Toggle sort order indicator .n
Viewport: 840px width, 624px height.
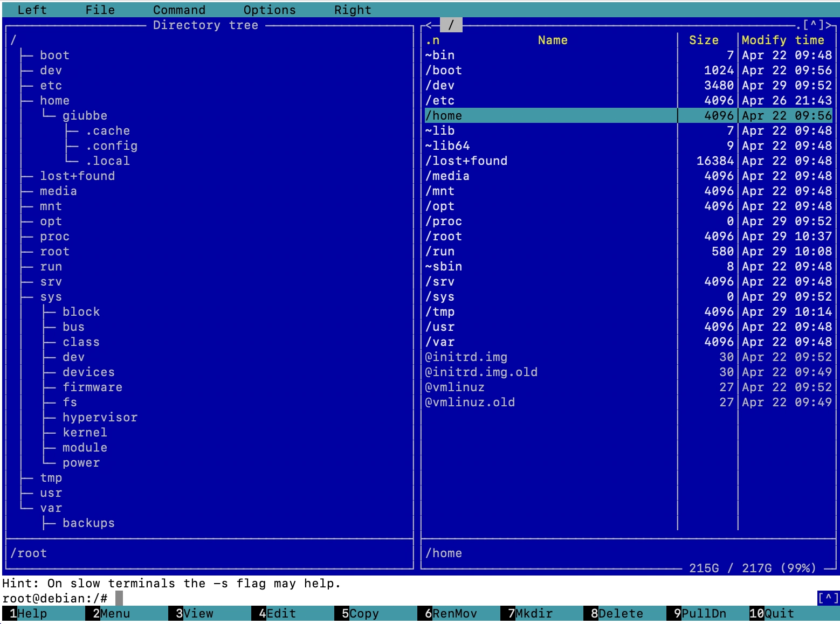pos(432,40)
